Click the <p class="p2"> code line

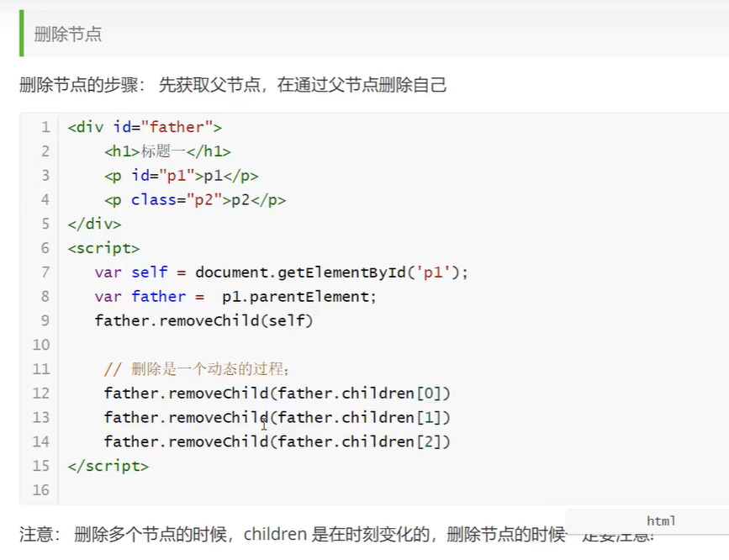(195, 199)
